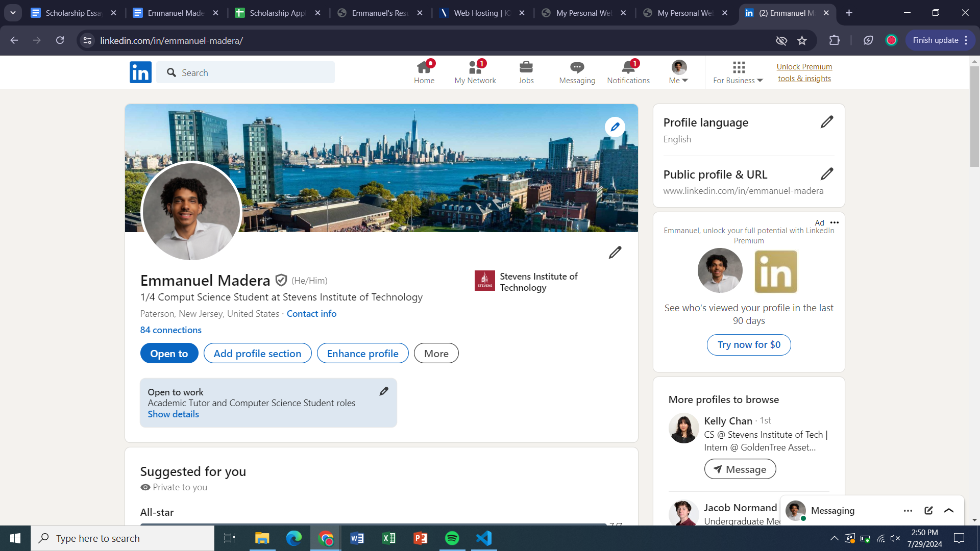Open the Messaging speech bubble icon
This screenshot has width=980, height=551.
577,72
